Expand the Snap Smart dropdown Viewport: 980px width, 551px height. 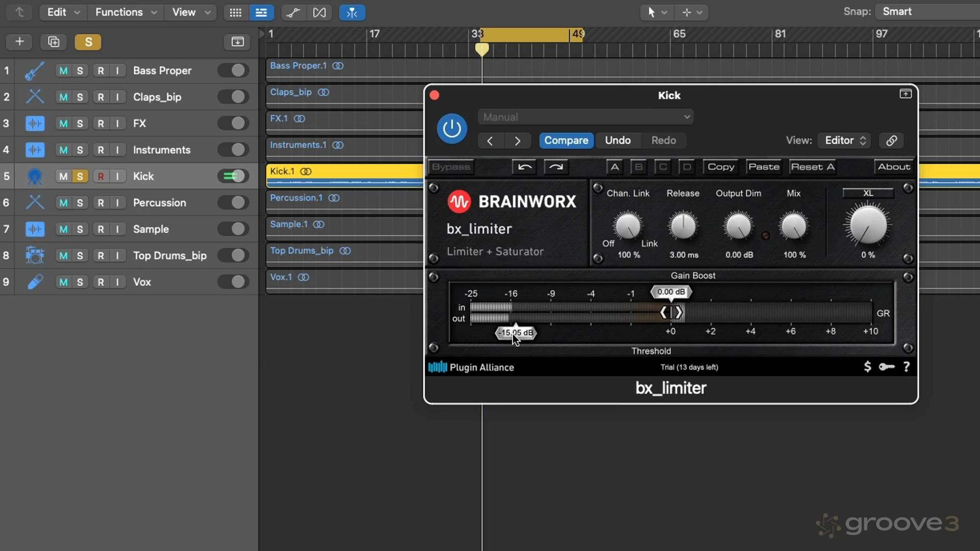click(926, 11)
